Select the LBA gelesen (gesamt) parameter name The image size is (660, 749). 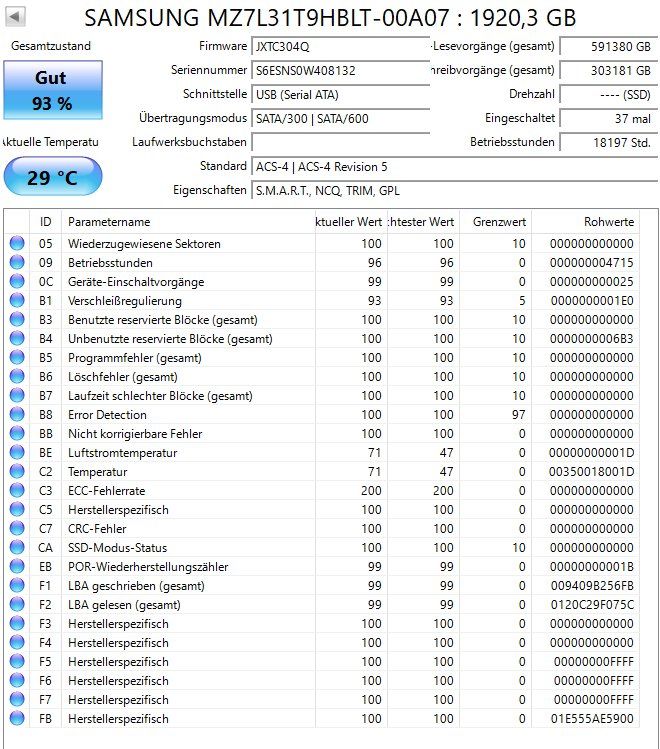pos(124,605)
